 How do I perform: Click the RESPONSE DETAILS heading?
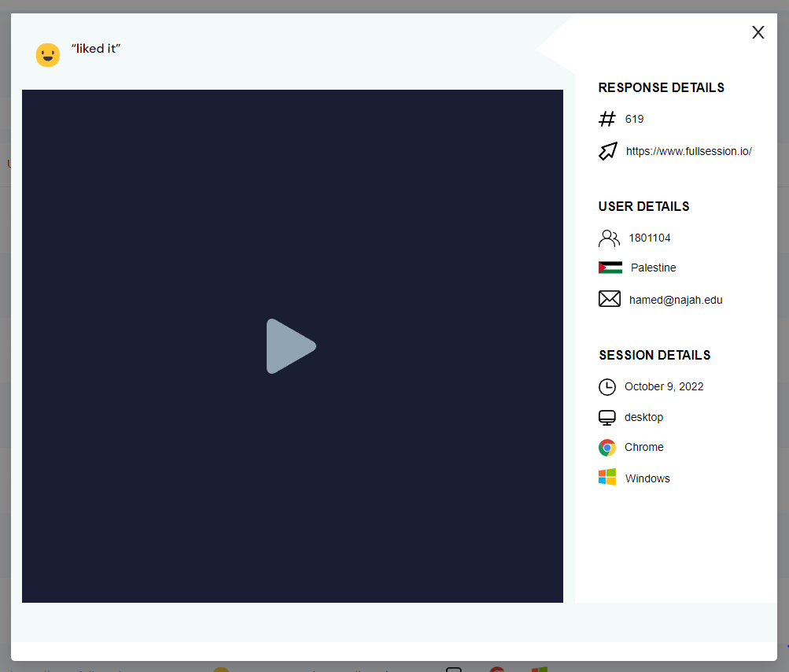(x=662, y=87)
